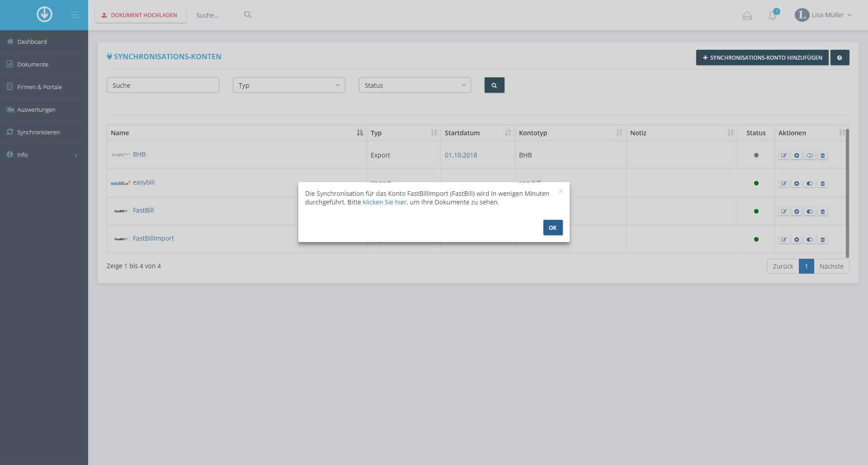The width and height of the screenshot is (868, 465).
Task: Open the FastBillImport account link
Action: [153, 238]
